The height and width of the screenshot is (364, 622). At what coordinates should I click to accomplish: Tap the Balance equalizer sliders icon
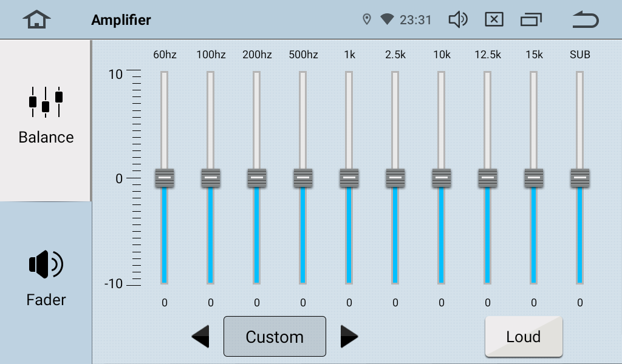tap(46, 102)
